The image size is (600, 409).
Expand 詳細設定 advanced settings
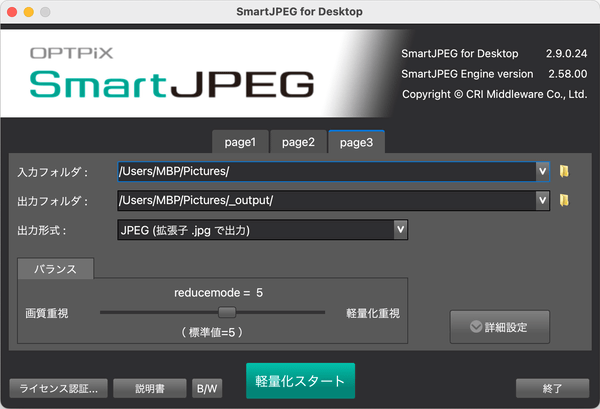coord(500,327)
